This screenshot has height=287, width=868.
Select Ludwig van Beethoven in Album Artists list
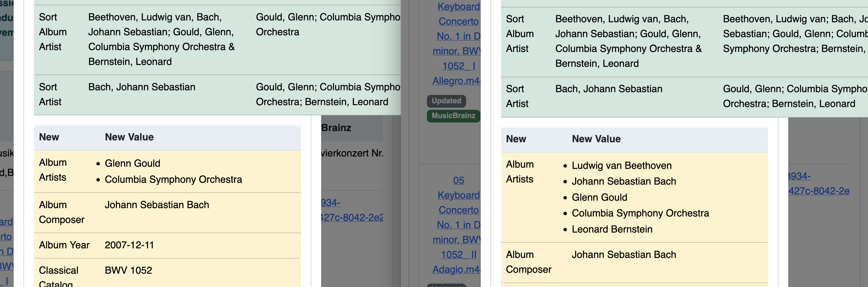(x=622, y=165)
